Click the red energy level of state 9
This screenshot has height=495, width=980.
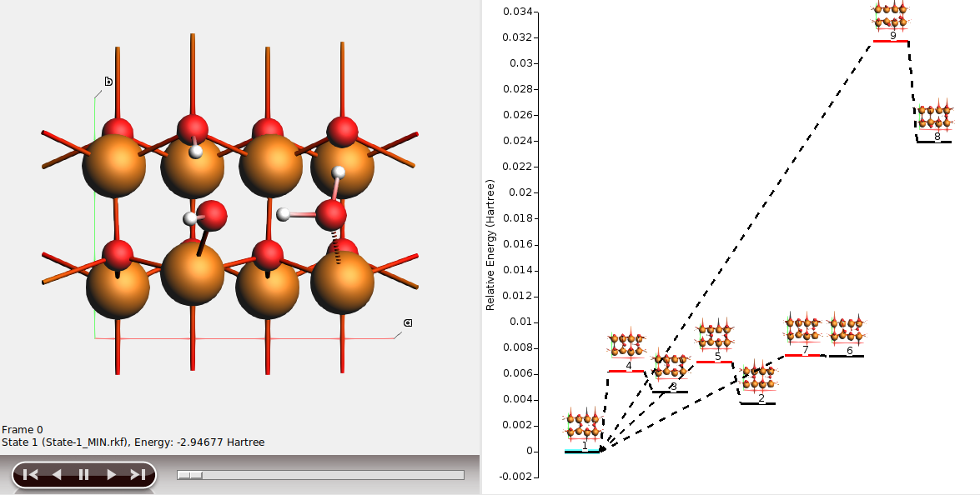click(891, 41)
